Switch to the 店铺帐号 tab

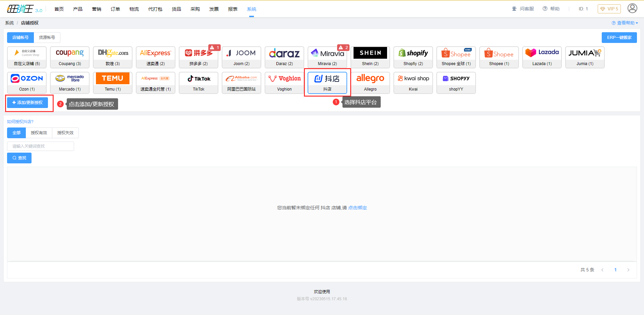(x=20, y=38)
